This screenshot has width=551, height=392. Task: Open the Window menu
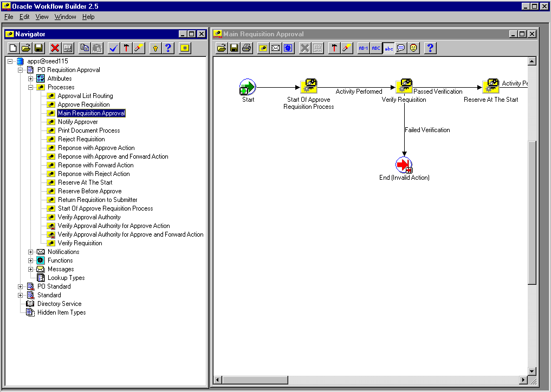66,17
